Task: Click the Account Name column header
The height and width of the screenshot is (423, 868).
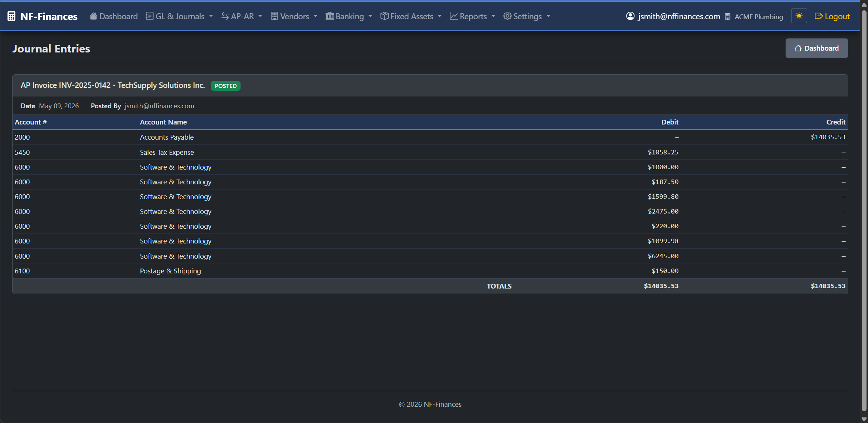Action: pyautogui.click(x=163, y=122)
